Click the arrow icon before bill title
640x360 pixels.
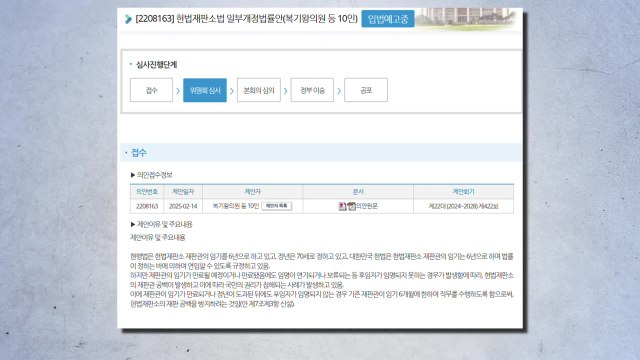pos(128,19)
